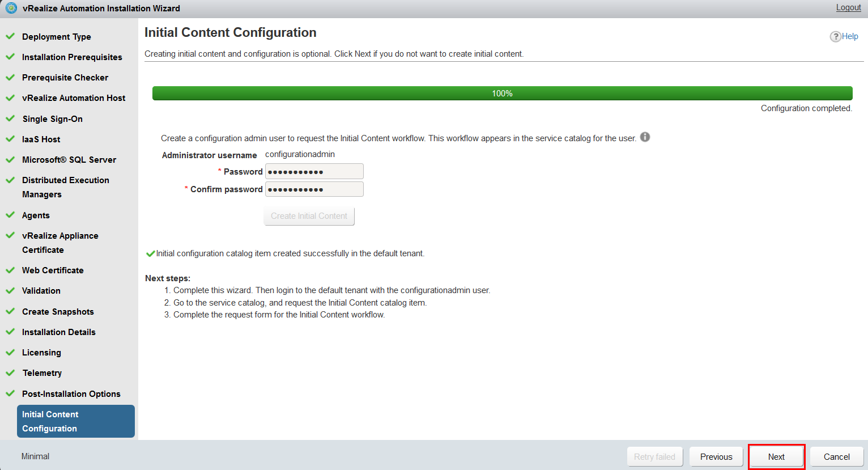The height and width of the screenshot is (470, 868).
Task: Select Initial Content Configuration step
Action: tap(76, 421)
